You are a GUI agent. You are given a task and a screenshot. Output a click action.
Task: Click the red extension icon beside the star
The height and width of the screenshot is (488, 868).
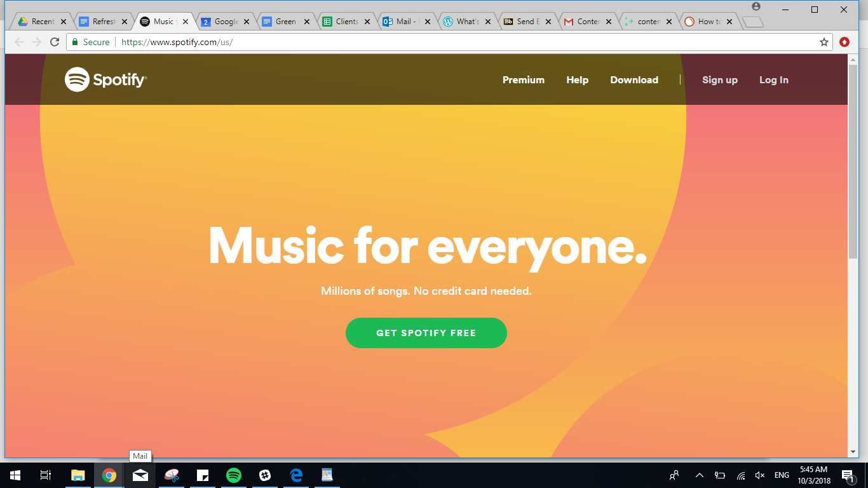(x=844, y=42)
